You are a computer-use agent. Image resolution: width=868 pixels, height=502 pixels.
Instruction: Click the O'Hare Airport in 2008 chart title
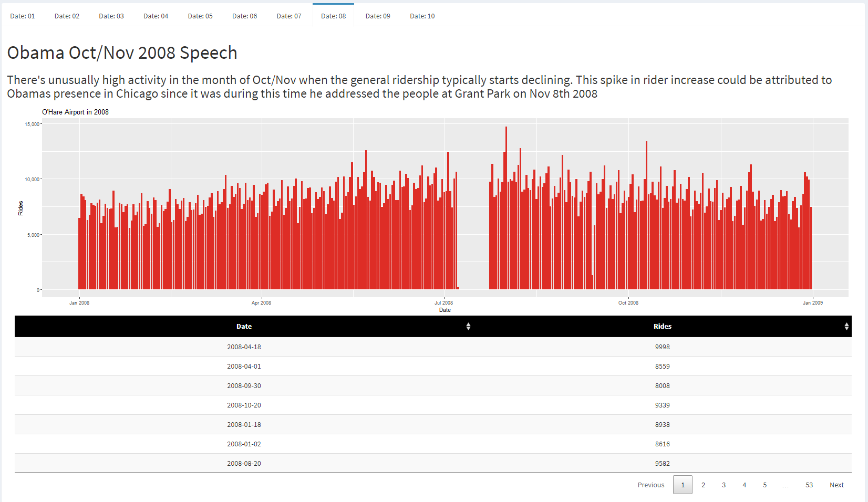pos(75,112)
